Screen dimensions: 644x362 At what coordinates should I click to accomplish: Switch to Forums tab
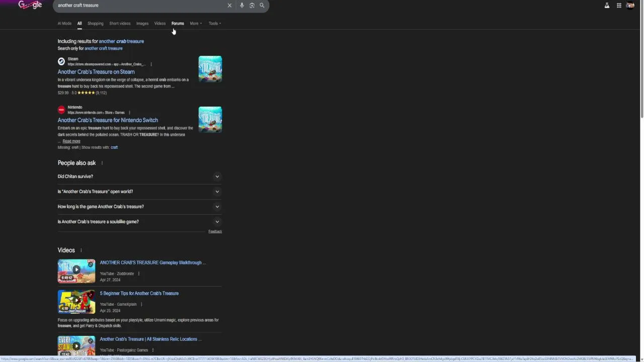(x=178, y=24)
